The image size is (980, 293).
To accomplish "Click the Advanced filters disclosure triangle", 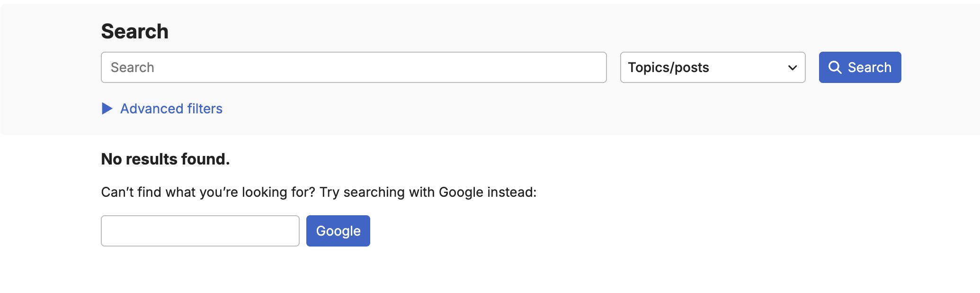I will 107,109.
